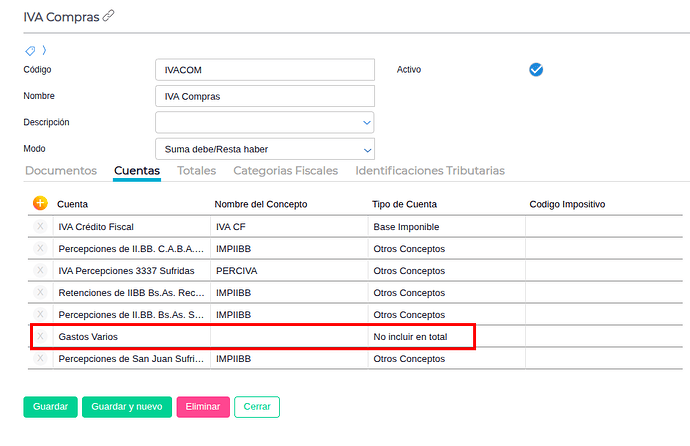Open the Totales tab

(196, 171)
